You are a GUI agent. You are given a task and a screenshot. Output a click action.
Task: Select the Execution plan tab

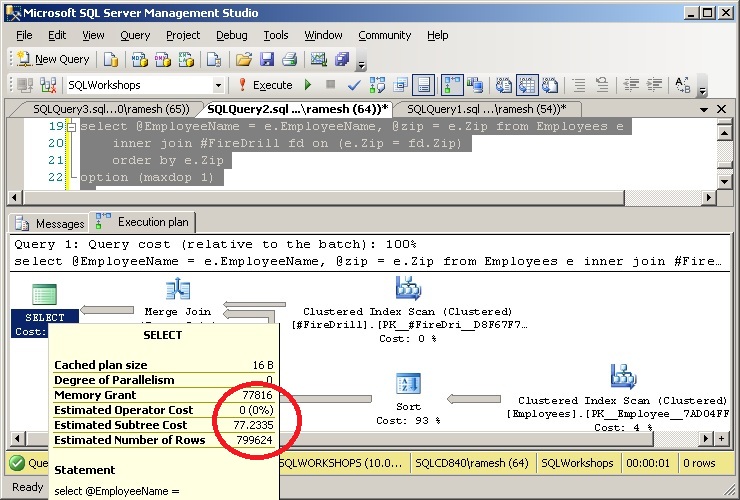click(x=142, y=222)
